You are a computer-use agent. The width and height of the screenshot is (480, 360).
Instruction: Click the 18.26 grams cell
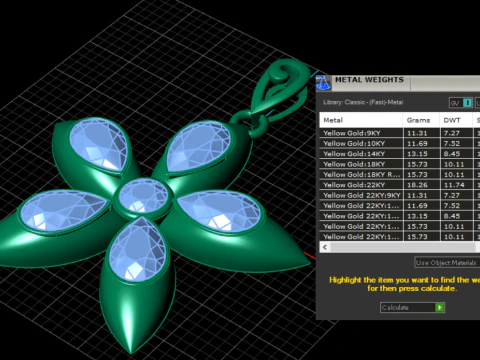[x=421, y=185]
